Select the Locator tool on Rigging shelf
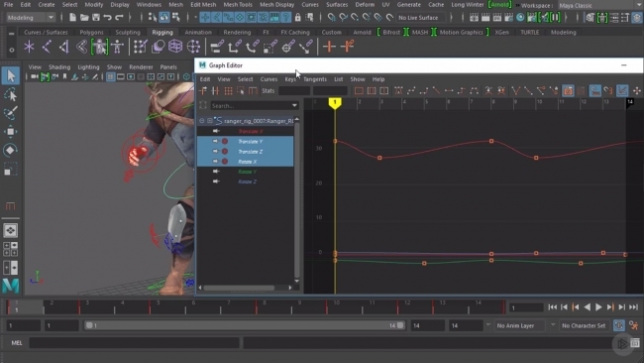Screen dimensions: 644x363 coord(29,47)
